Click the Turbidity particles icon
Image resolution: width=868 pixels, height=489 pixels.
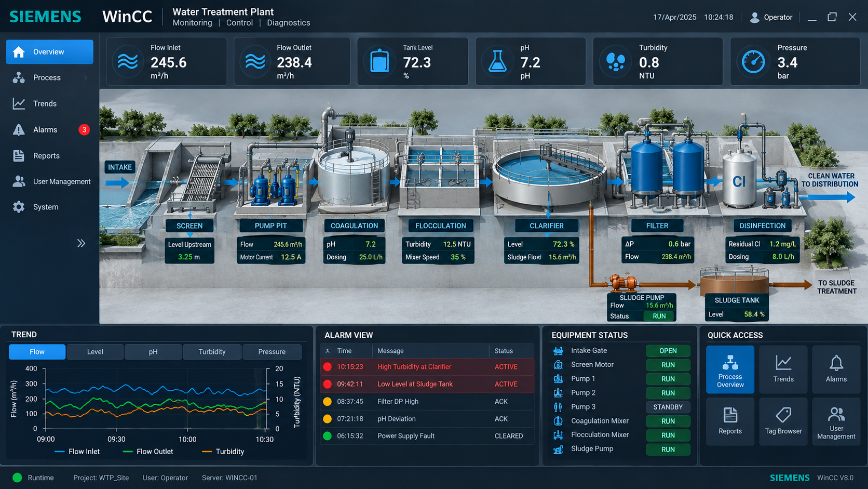point(616,61)
